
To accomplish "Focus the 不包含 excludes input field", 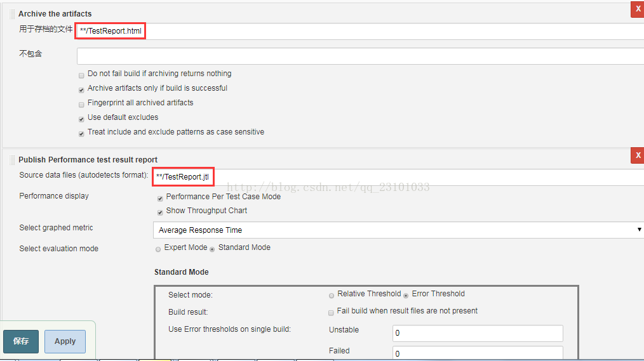I will pos(360,56).
